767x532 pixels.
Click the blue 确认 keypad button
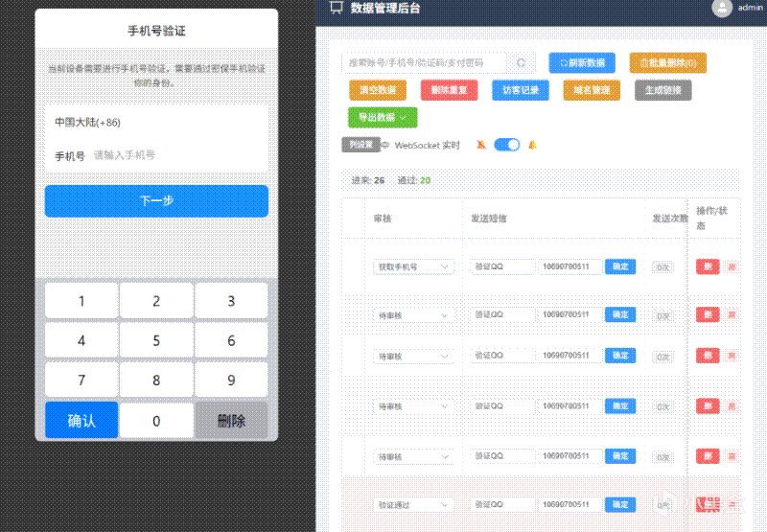click(x=81, y=420)
